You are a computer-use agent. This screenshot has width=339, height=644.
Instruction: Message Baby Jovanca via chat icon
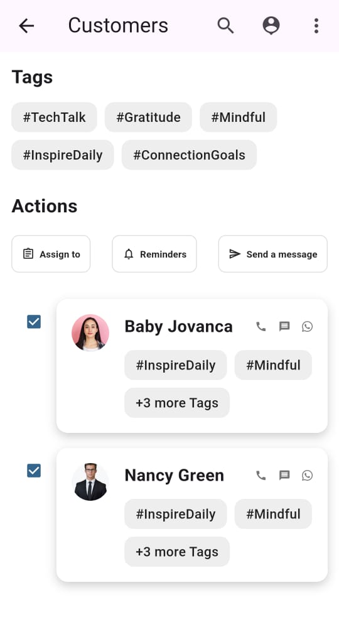tap(284, 327)
